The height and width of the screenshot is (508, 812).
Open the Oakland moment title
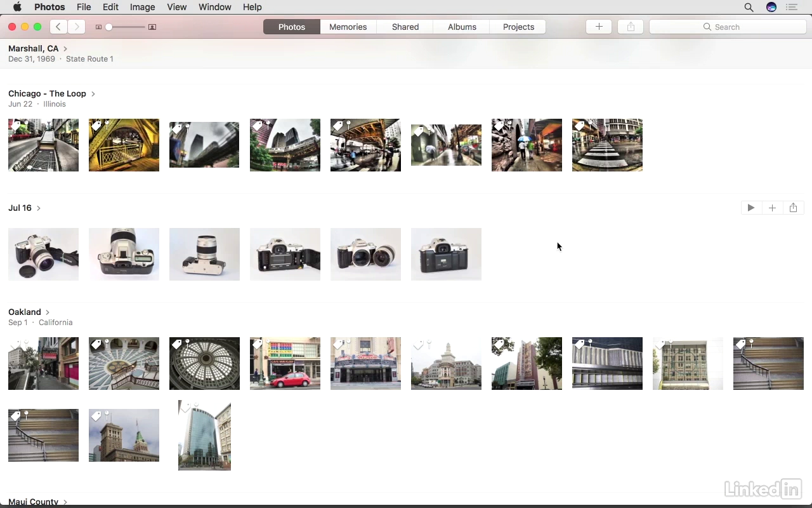click(25, 312)
